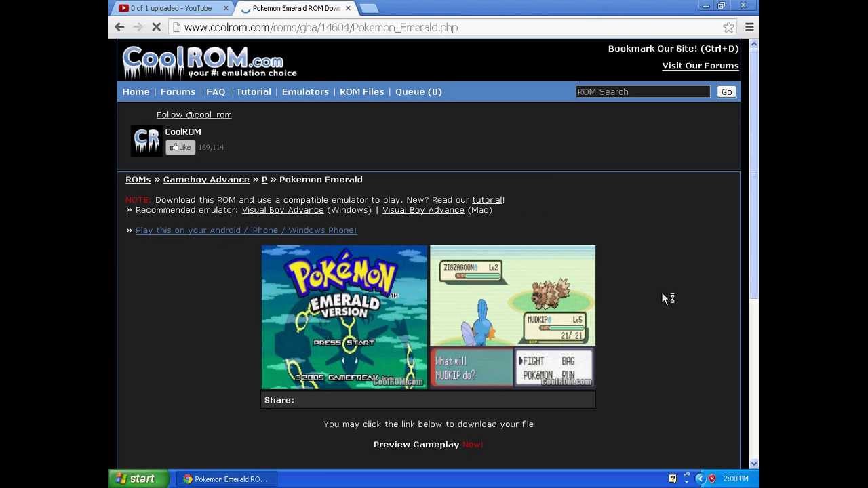Open the Gameboy Advance breadcrumb link
This screenshot has height=488, width=868.
coord(206,180)
